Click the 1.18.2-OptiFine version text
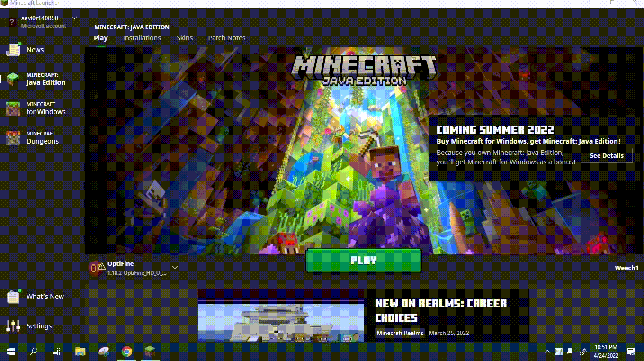This screenshot has width=644, height=361. coord(137,273)
